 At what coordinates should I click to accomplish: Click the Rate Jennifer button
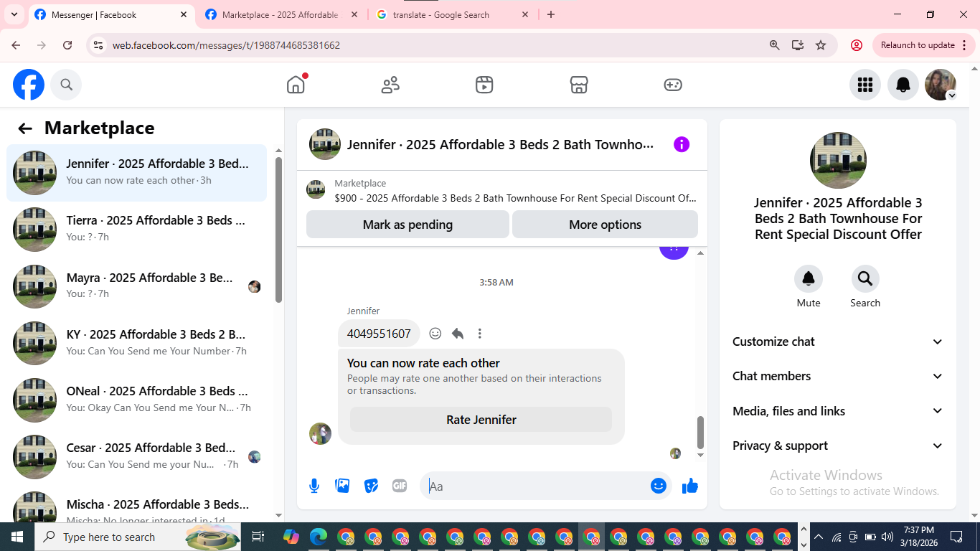coord(481,420)
